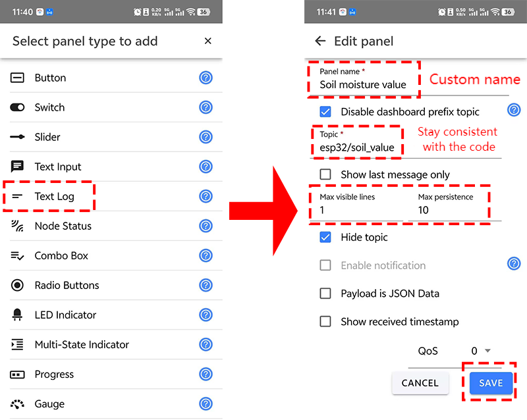Select the LED Indicator bell icon
This screenshot has height=420, width=527.
[17, 315]
